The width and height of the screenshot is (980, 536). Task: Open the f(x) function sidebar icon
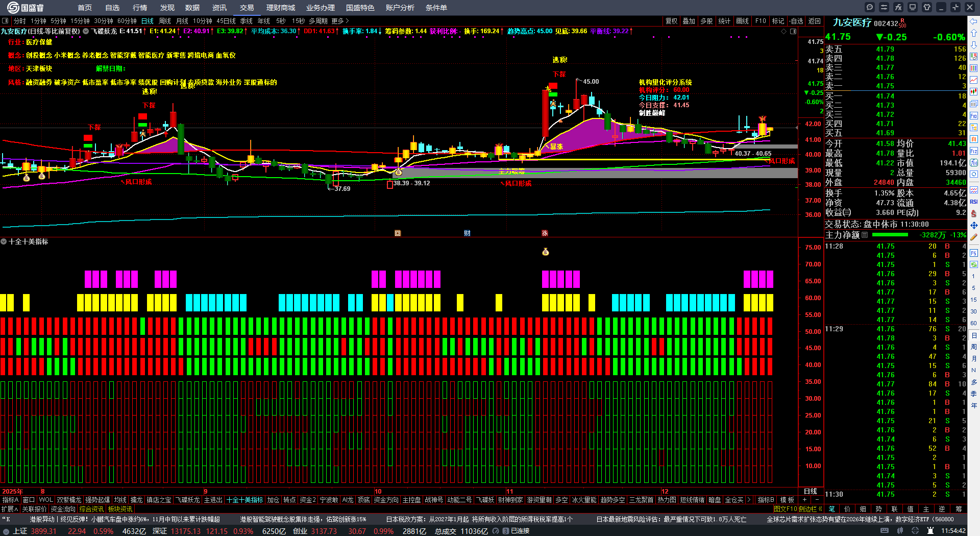coord(974,163)
